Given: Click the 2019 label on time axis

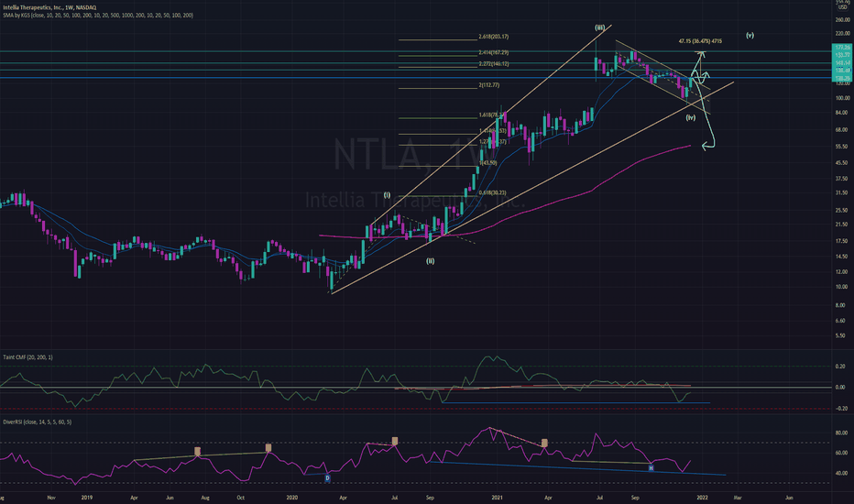Looking at the screenshot, I should [x=87, y=498].
